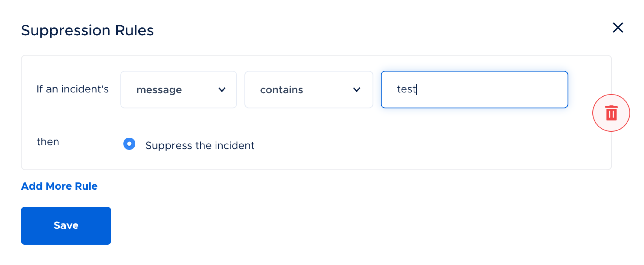The image size is (644, 265).
Task: Click empty space inside the value input
Action: (500, 89)
